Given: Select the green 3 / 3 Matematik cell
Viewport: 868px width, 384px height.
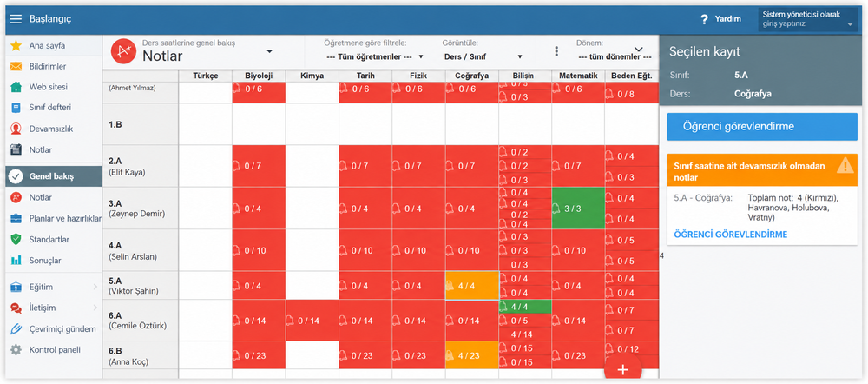Looking at the screenshot, I should (x=578, y=209).
